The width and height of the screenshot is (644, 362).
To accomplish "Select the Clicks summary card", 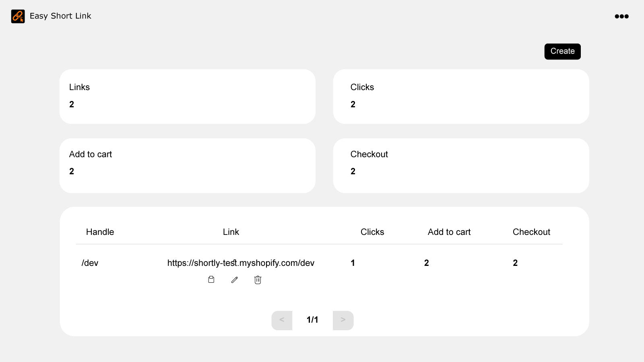I will click(x=461, y=97).
